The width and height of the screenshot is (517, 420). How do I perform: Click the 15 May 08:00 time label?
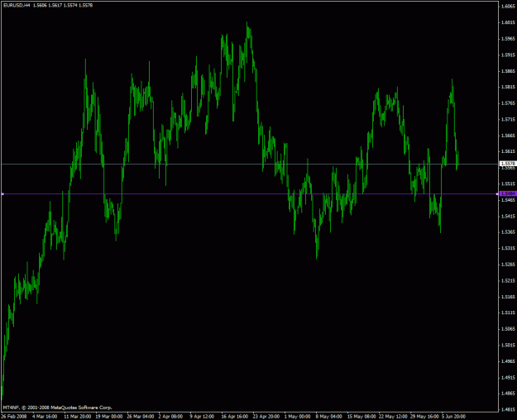[361, 417]
